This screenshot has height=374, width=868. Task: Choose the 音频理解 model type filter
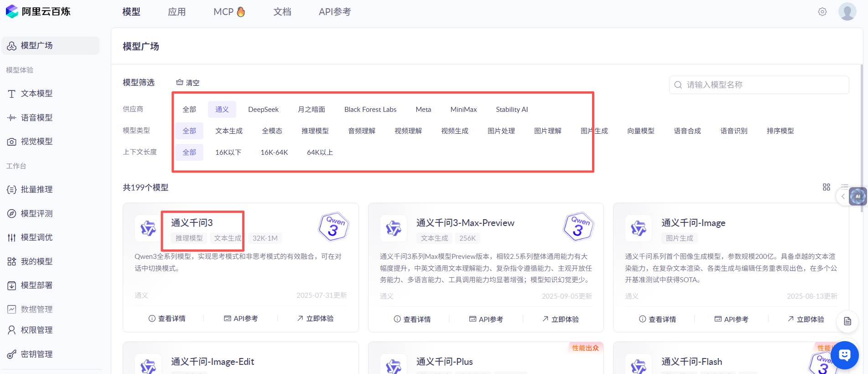click(x=362, y=131)
